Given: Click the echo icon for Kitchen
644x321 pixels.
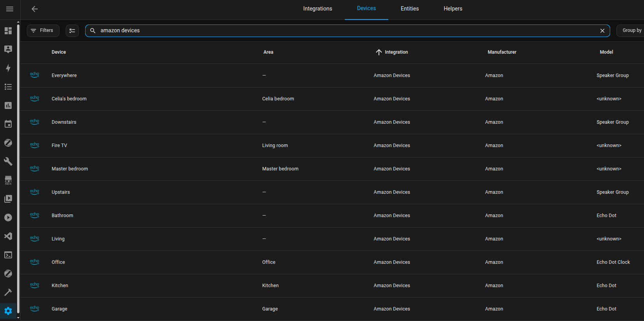Looking at the screenshot, I should coord(35,285).
